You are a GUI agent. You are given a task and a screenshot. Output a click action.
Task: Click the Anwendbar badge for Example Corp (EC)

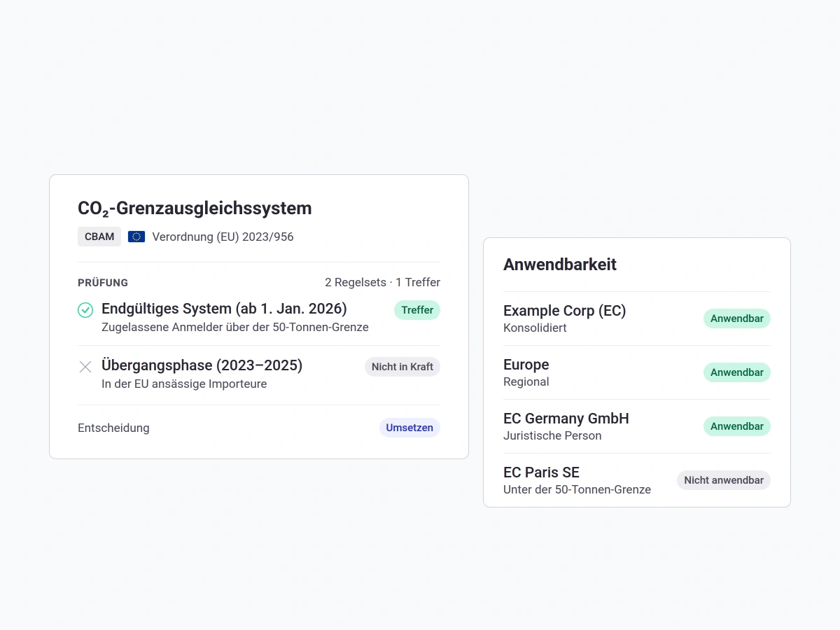pyautogui.click(x=737, y=318)
